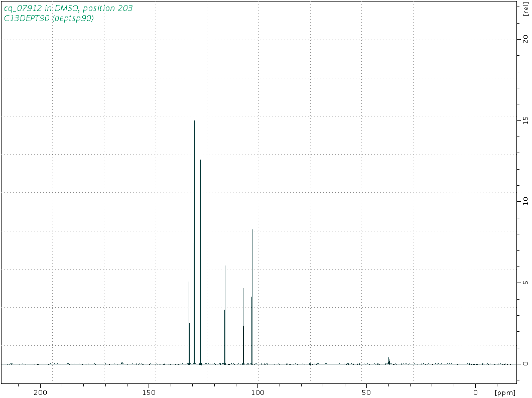
Task: Click the '[rel]' intensity axis unit label
Action: click(526, 9)
